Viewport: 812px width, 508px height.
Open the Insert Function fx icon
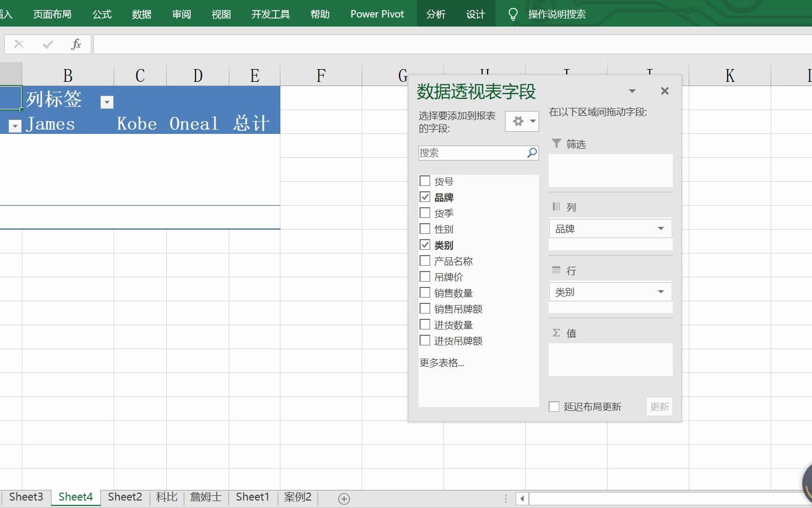pyautogui.click(x=76, y=44)
